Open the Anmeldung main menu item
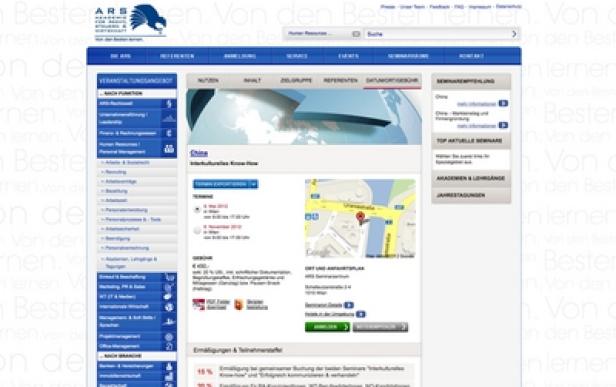This screenshot has height=387, width=616. point(240,56)
